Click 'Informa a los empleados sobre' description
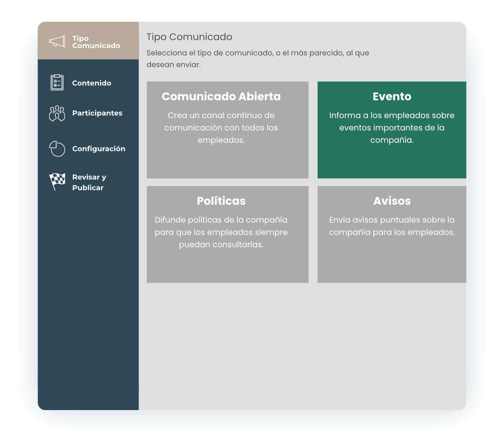504x432 pixels. pyautogui.click(x=392, y=128)
